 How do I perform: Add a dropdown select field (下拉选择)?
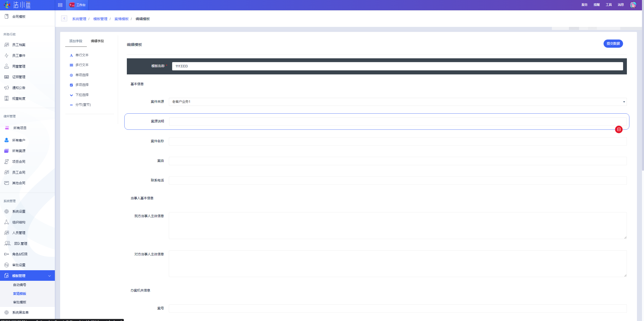82,95
